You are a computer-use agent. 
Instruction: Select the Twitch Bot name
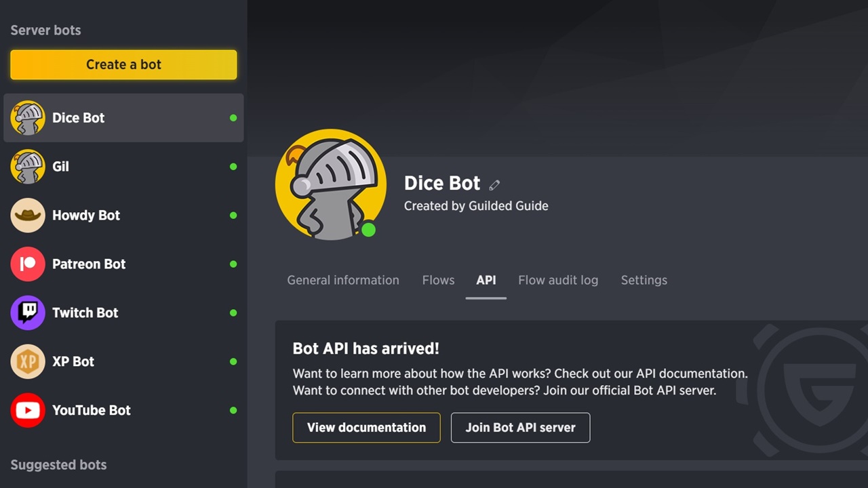[x=85, y=313]
